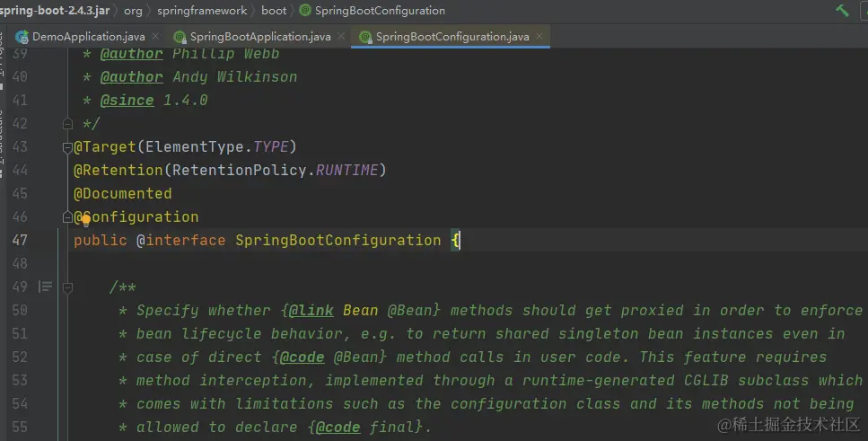Close the SpringBootConfiguration.java tab
The image size is (868, 441).
click(x=539, y=36)
